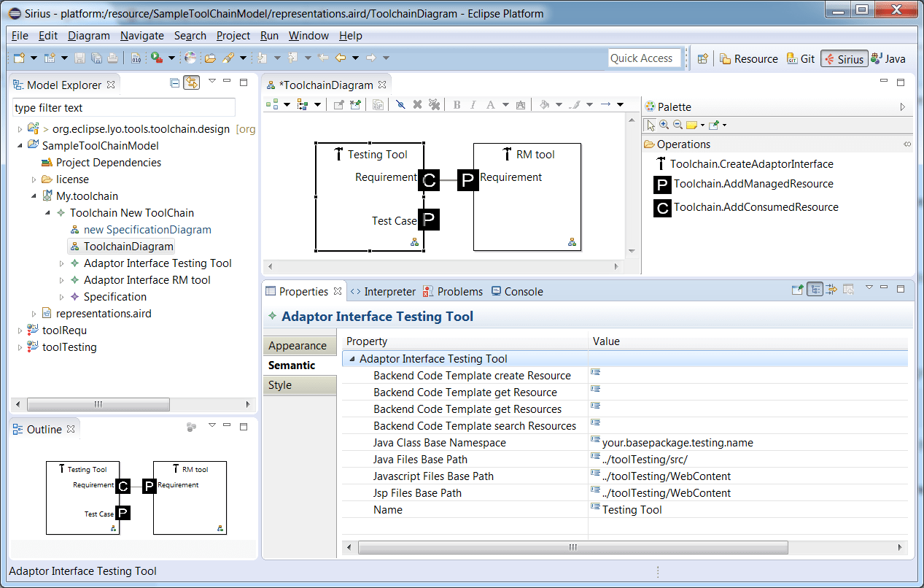Click inside the type filter text field

[123, 107]
